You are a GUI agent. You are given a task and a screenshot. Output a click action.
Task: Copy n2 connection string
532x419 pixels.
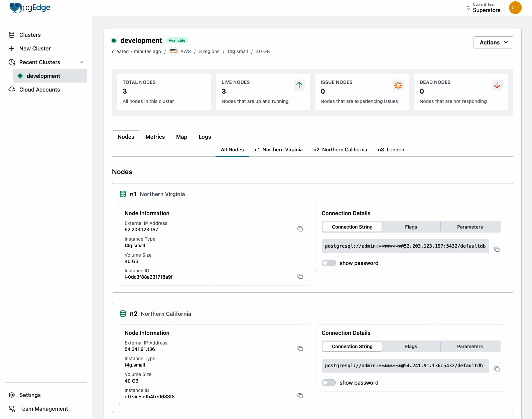[x=497, y=369]
